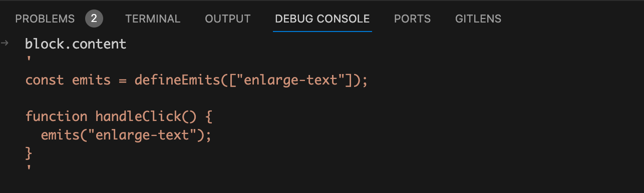The image size is (644, 193).
Task: Click the const keyword in output
Action: [x=45, y=80]
